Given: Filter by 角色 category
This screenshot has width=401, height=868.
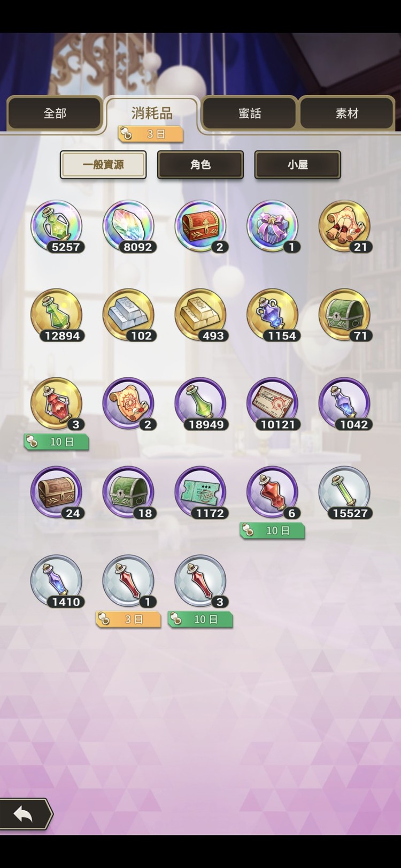Looking at the screenshot, I should tap(200, 165).
